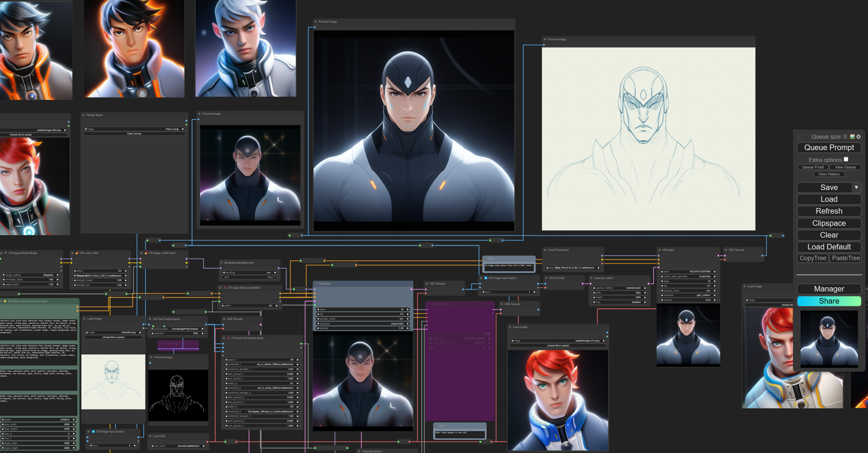Click the image feed icon beside Queue size
The width and height of the screenshot is (868, 453).
(852, 137)
